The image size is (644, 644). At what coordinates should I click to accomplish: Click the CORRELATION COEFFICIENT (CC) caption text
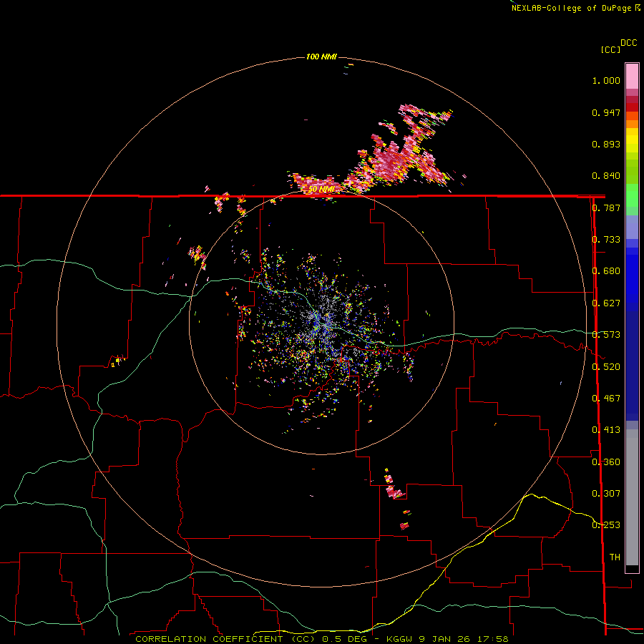point(225,639)
